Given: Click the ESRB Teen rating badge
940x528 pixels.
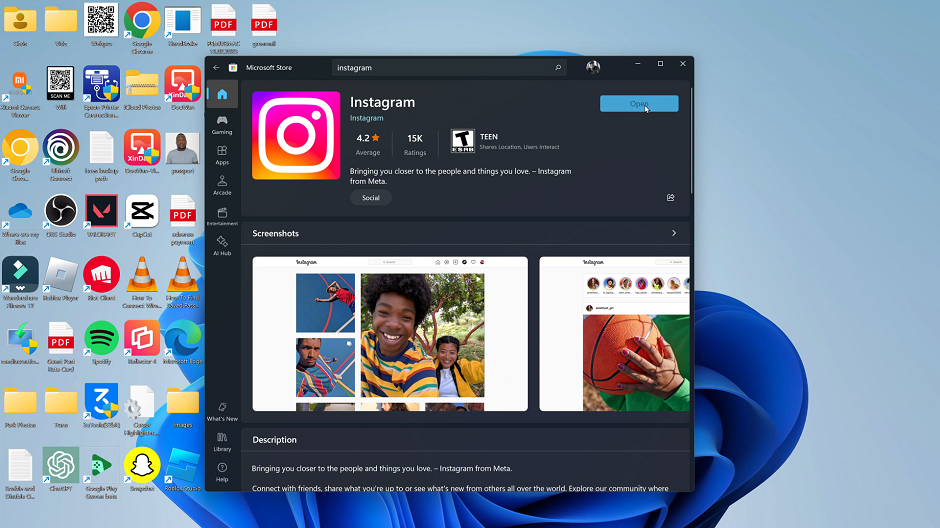Looking at the screenshot, I should point(462,141).
